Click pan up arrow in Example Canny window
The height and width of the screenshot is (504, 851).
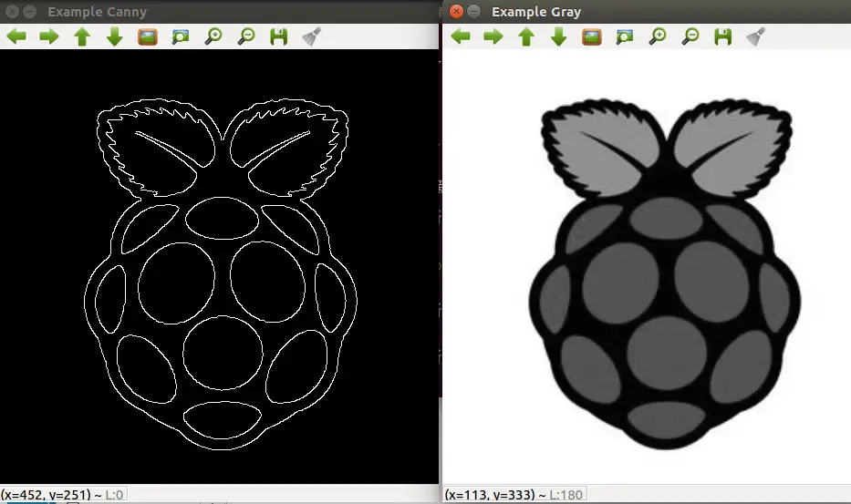pos(82,36)
